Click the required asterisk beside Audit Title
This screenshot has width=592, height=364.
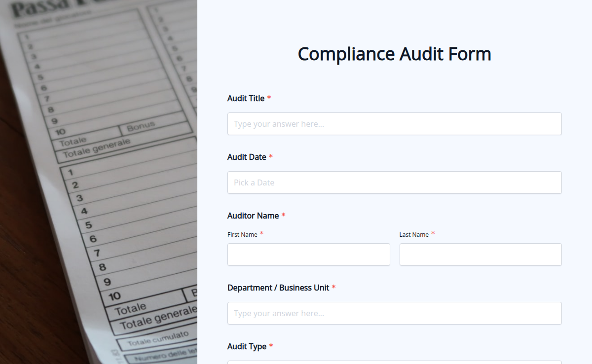[x=269, y=98]
